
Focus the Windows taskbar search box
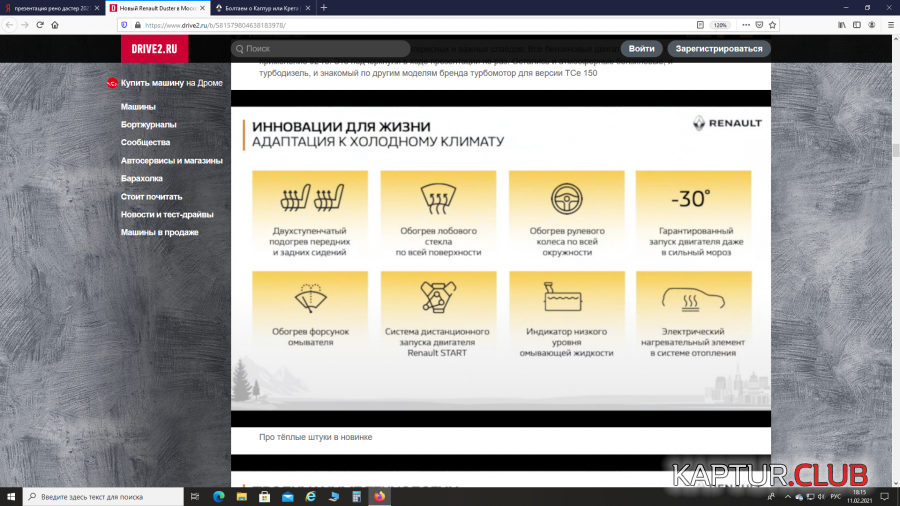(x=103, y=497)
